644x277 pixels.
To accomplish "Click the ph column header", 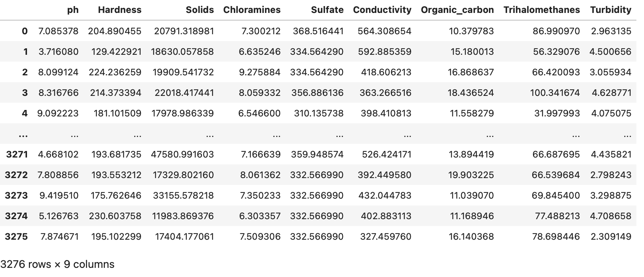I will (x=73, y=10).
